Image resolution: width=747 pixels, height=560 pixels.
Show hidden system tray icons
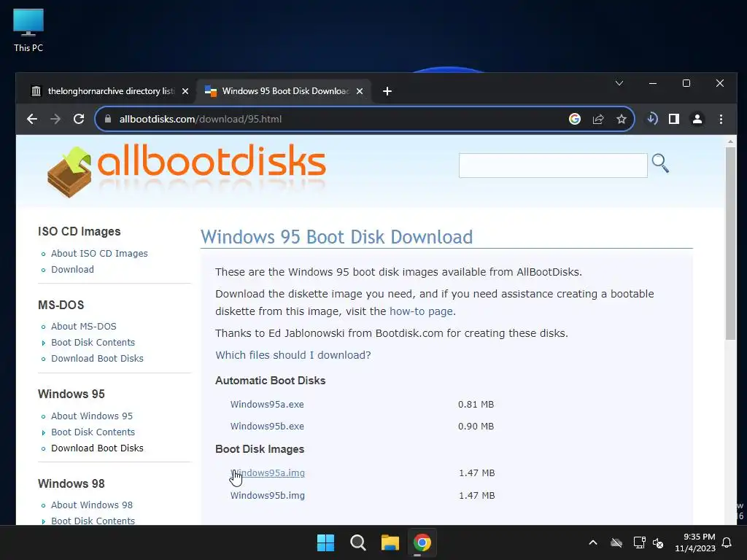(593, 542)
